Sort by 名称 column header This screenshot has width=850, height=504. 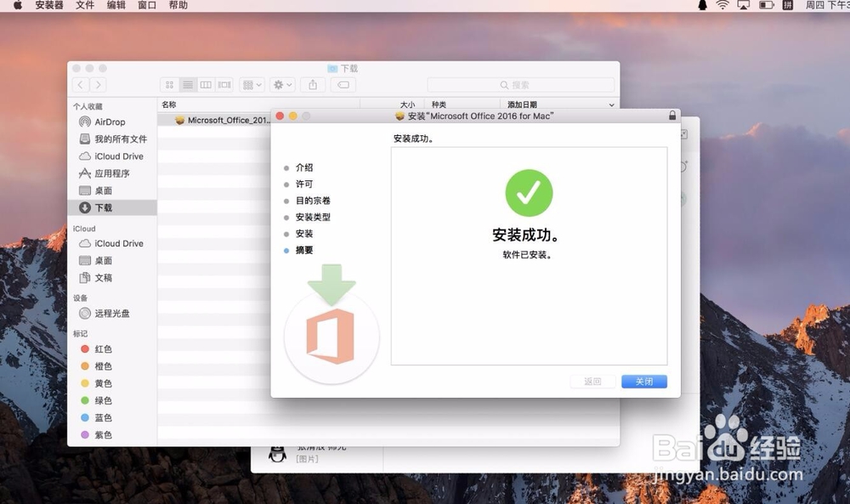point(168,105)
